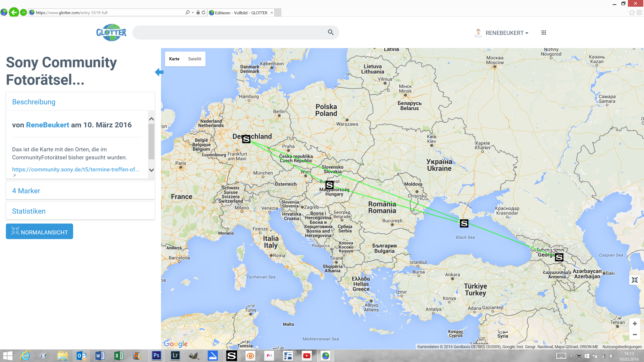Click the S marker in Georgia

point(559,257)
